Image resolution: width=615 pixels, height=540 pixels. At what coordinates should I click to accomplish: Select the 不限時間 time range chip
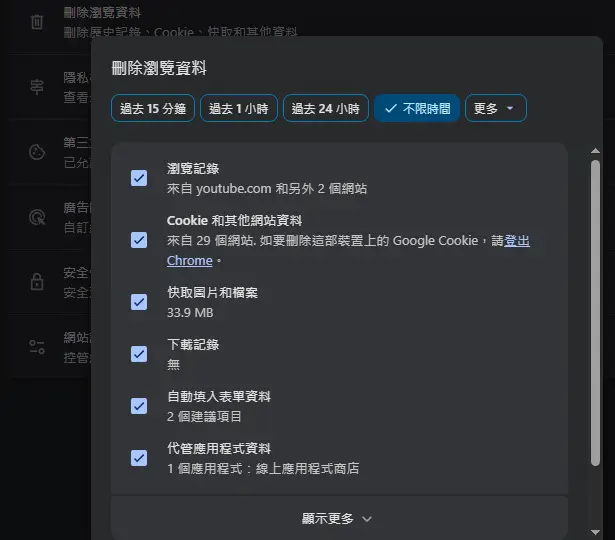tap(417, 108)
